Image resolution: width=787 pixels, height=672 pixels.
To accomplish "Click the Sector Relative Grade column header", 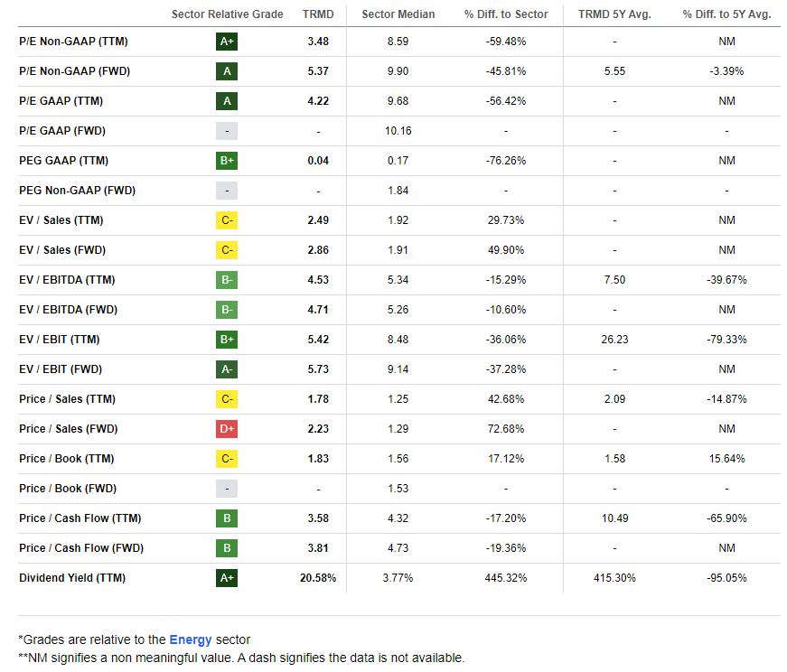I will coord(228,14).
